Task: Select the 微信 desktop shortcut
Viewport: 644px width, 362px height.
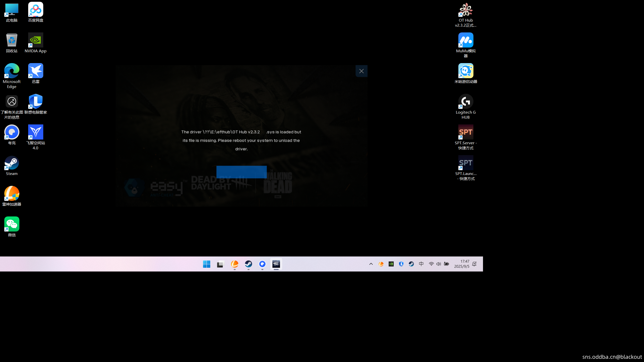Action: pyautogui.click(x=12, y=227)
